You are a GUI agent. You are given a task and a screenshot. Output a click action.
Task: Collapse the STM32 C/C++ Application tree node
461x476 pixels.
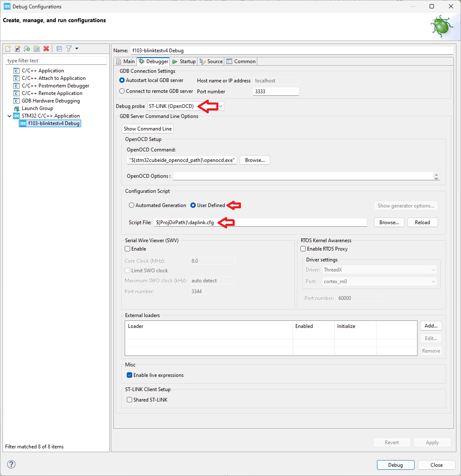(9, 115)
